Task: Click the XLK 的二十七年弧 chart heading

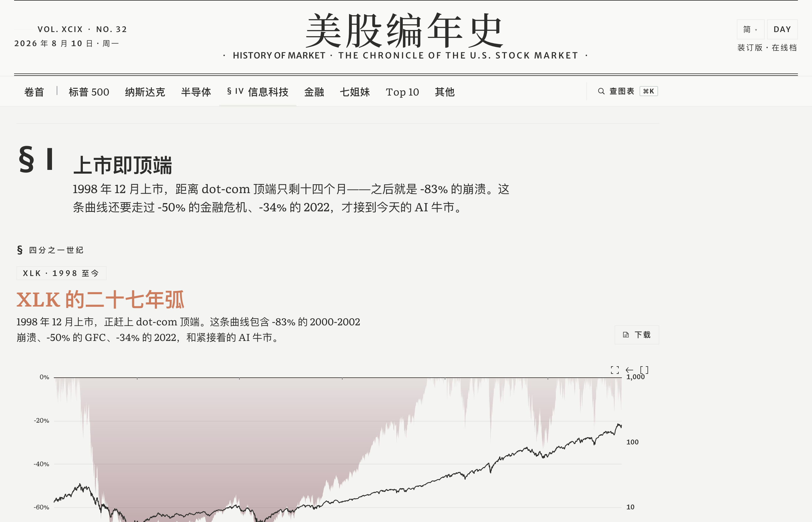Action: pos(100,300)
